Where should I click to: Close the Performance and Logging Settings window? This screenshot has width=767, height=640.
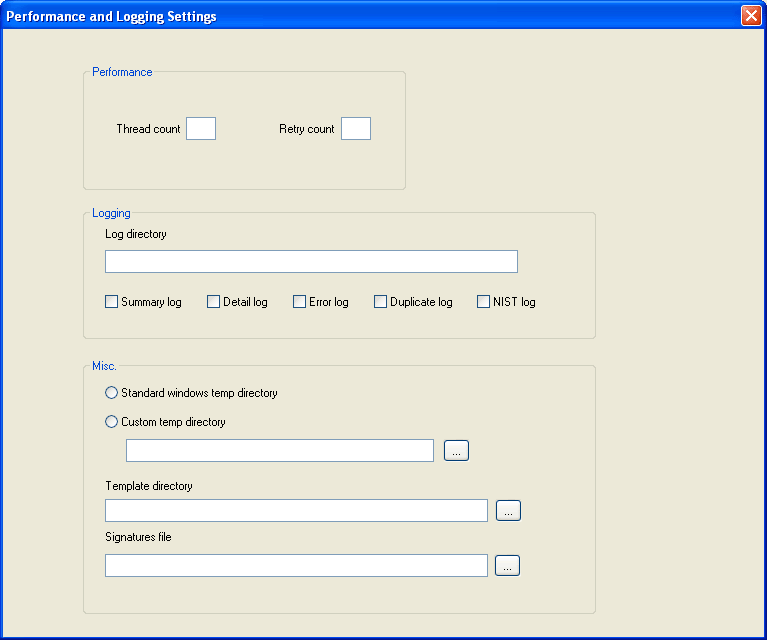point(751,15)
